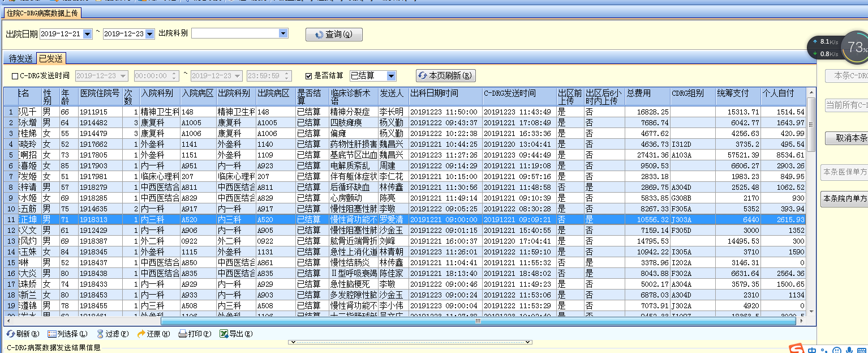Image resolution: width=868 pixels, height=353 pixels.
Task: Click CDRG group cell I312D
Action: tap(693, 144)
